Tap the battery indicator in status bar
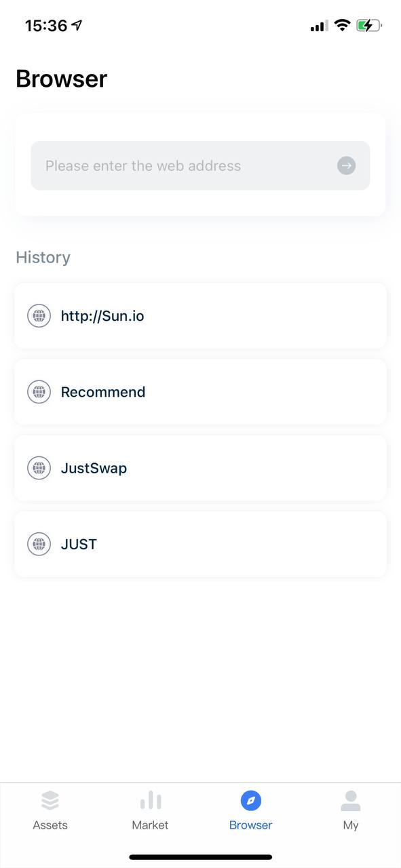The image size is (401, 868). [x=369, y=26]
